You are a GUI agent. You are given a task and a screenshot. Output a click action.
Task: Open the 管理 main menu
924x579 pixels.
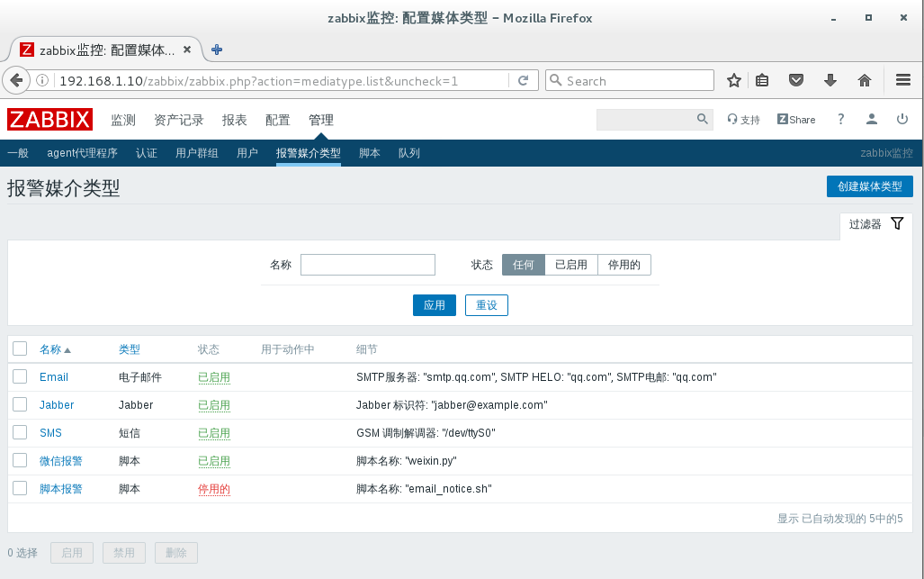(321, 120)
